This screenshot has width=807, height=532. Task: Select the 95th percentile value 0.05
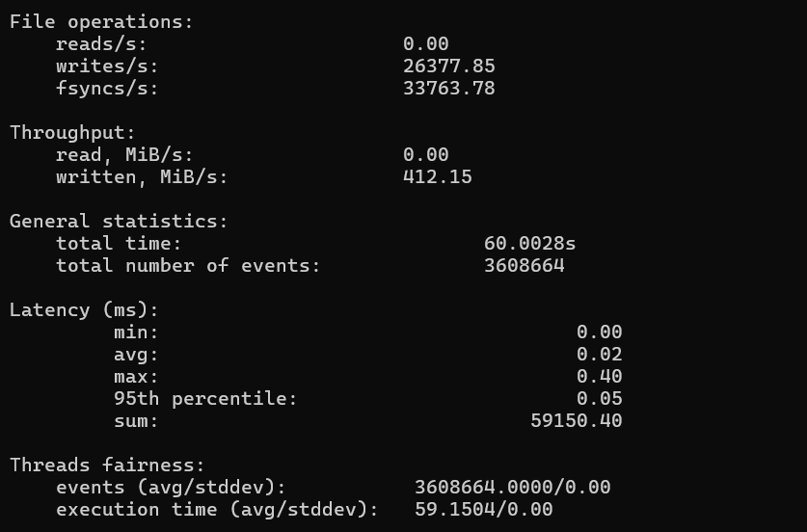point(600,399)
